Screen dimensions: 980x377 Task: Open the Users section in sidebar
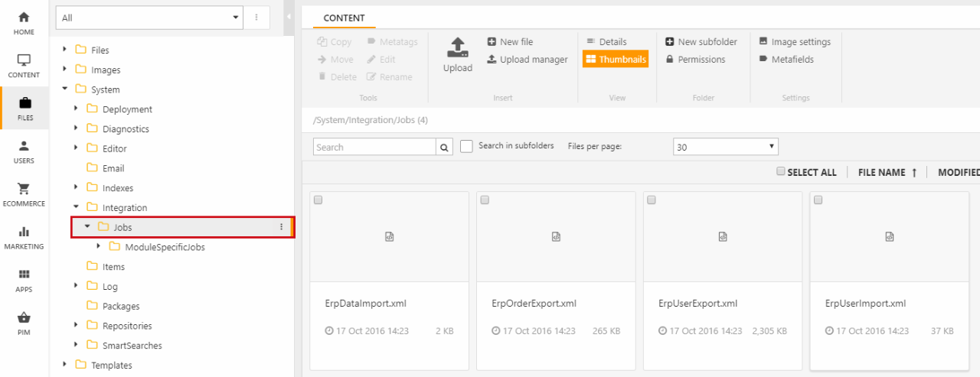24,151
